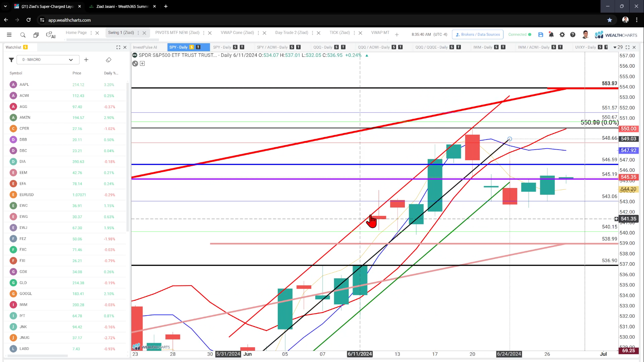
Task: Close the chart panel
Action: tap(634, 47)
